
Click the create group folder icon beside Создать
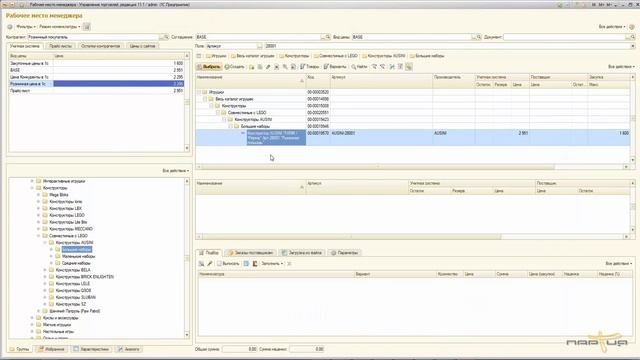[251, 67]
